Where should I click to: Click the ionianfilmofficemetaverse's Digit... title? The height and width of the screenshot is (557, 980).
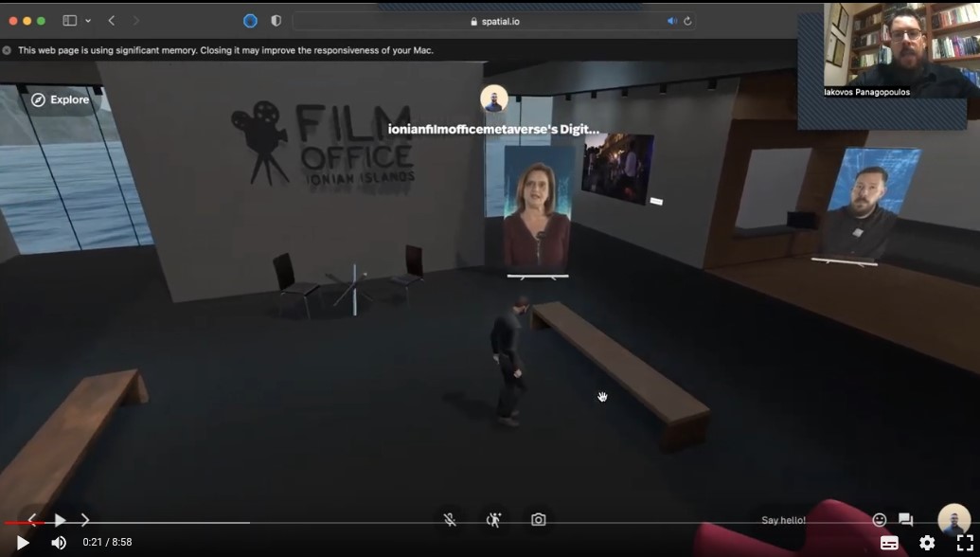493,130
